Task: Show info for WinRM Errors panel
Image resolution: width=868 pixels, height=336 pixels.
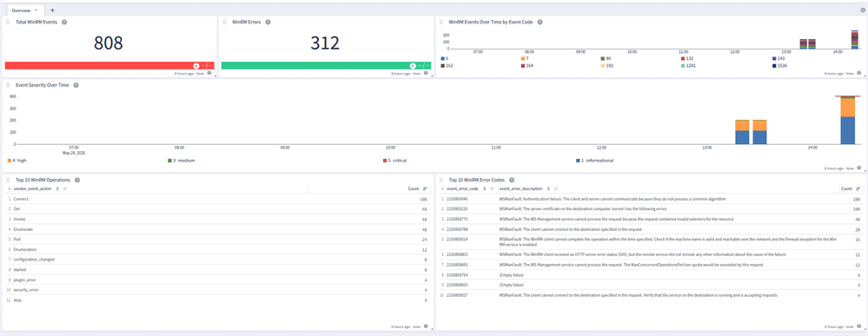Action: point(268,23)
